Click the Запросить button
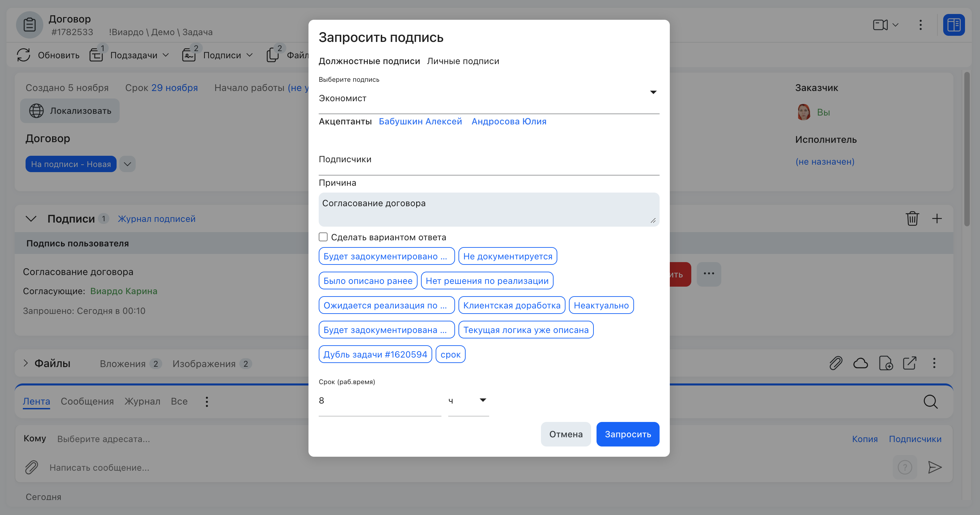 [628, 434]
